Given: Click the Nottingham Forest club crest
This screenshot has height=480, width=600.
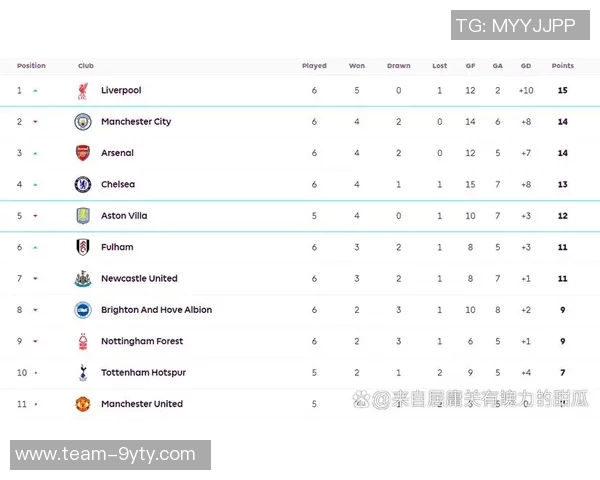Looking at the screenshot, I should 82,342.
